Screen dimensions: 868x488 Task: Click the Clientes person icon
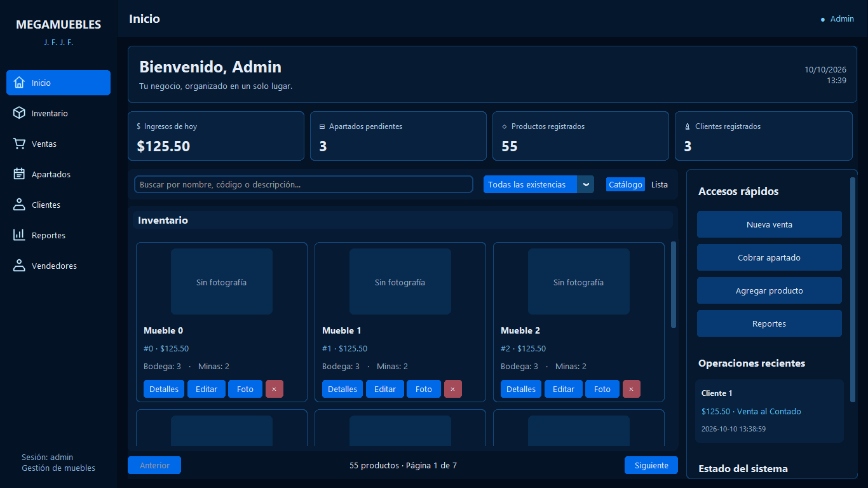[x=19, y=205]
